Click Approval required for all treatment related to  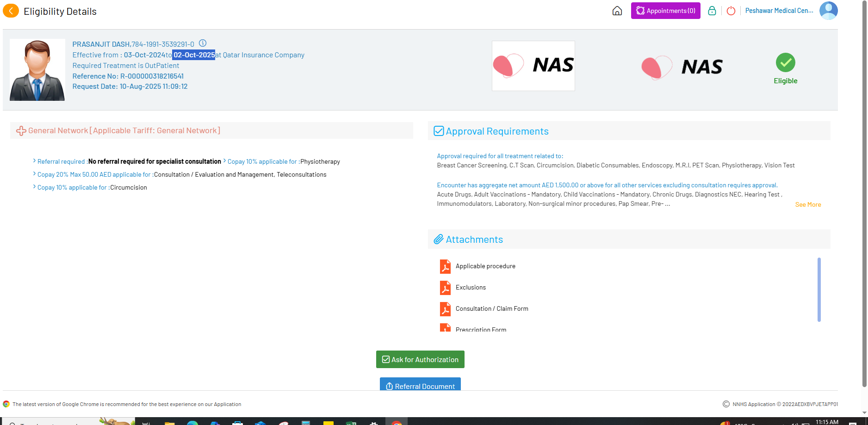tap(500, 156)
